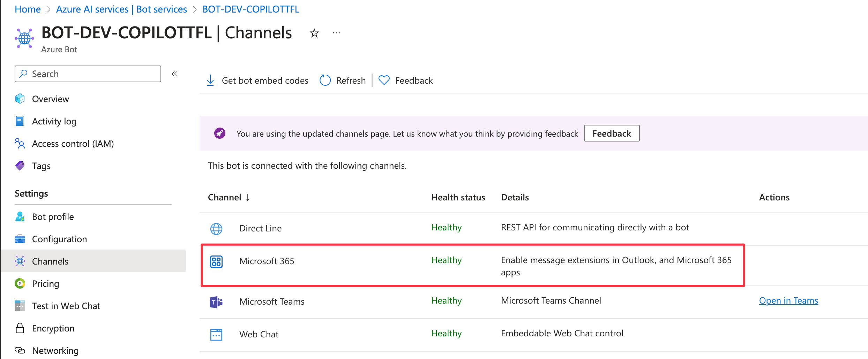Click the Actions column header

[774, 197]
